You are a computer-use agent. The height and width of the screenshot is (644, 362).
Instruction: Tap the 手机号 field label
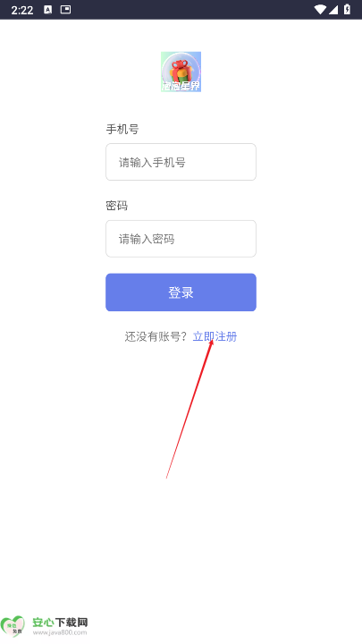tap(122, 130)
